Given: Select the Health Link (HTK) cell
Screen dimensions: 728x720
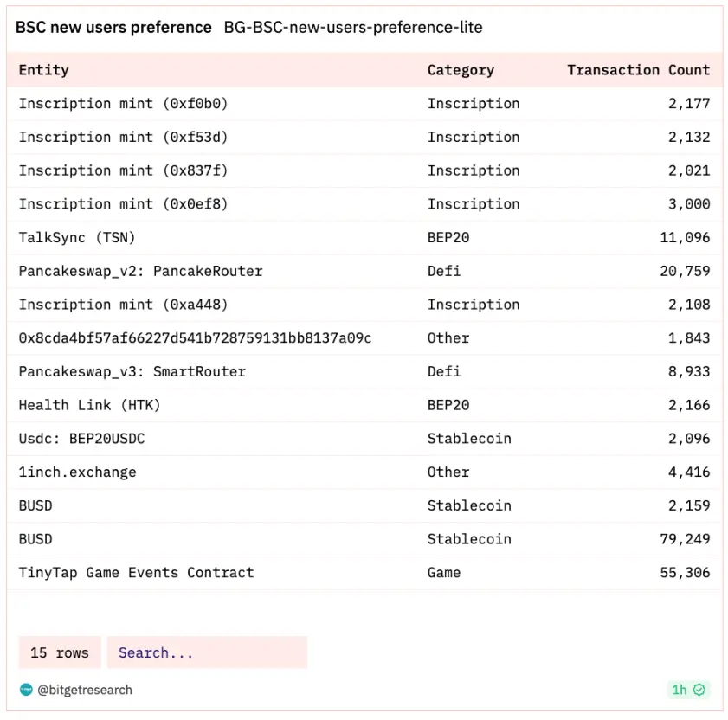Looking at the screenshot, I should point(89,405).
